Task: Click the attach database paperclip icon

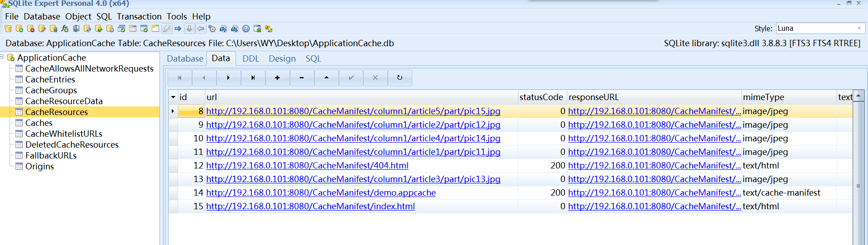Action: pos(53,29)
